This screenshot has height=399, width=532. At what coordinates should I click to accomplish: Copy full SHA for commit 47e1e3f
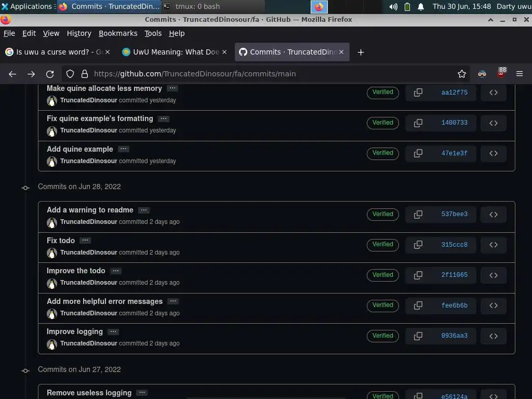pyautogui.click(x=418, y=153)
